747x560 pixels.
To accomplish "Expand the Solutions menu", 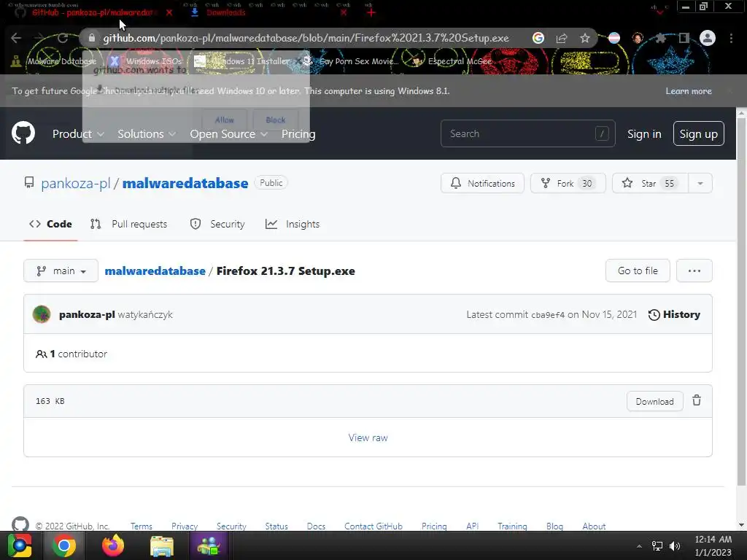I will pyautogui.click(x=147, y=134).
